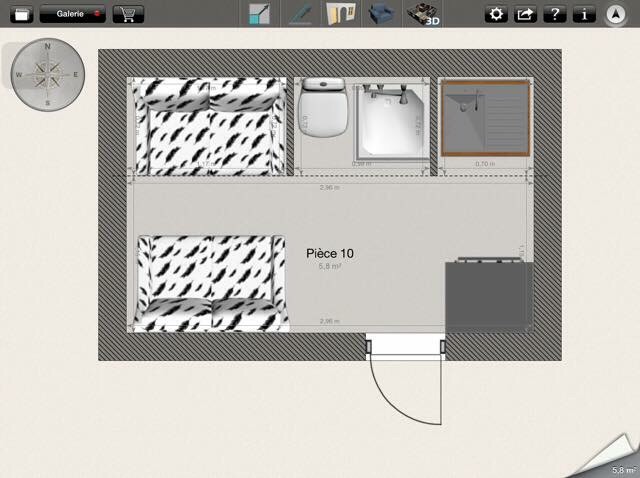The image size is (640, 478).
Task: Show project info
Action: [x=583, y=14]
